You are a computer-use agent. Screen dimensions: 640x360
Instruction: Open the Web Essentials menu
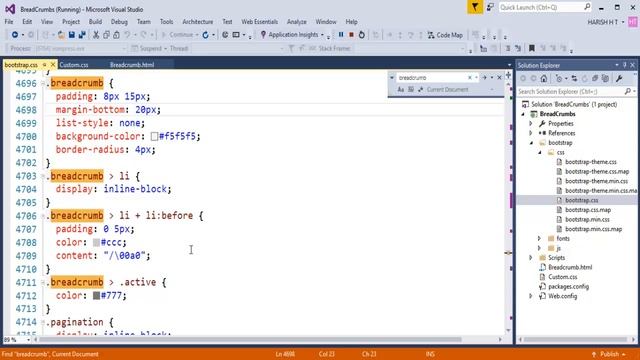259,22
